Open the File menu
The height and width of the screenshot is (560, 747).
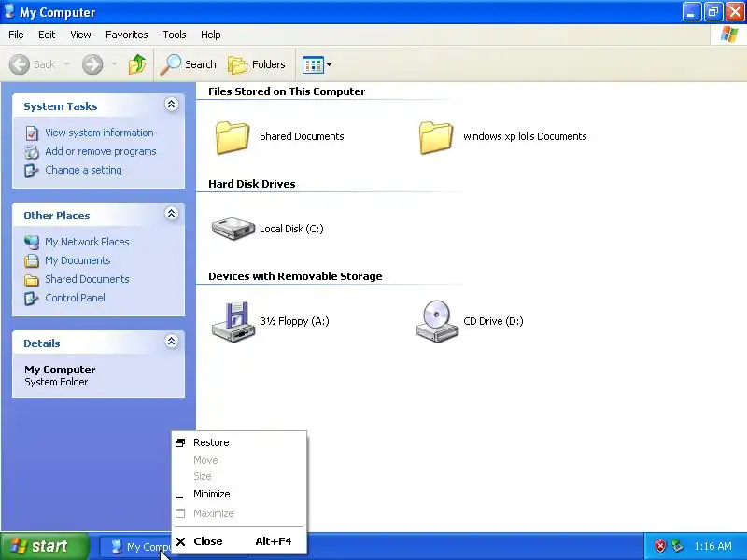[16, 35]
